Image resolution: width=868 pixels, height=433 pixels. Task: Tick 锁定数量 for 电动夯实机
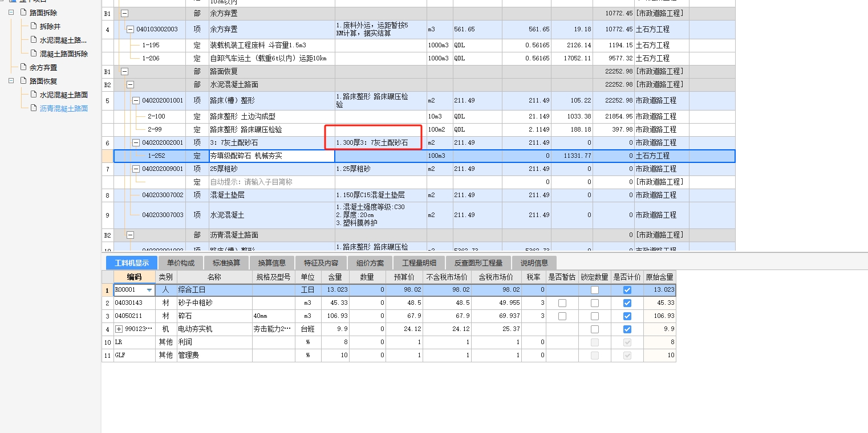point(595,329)
